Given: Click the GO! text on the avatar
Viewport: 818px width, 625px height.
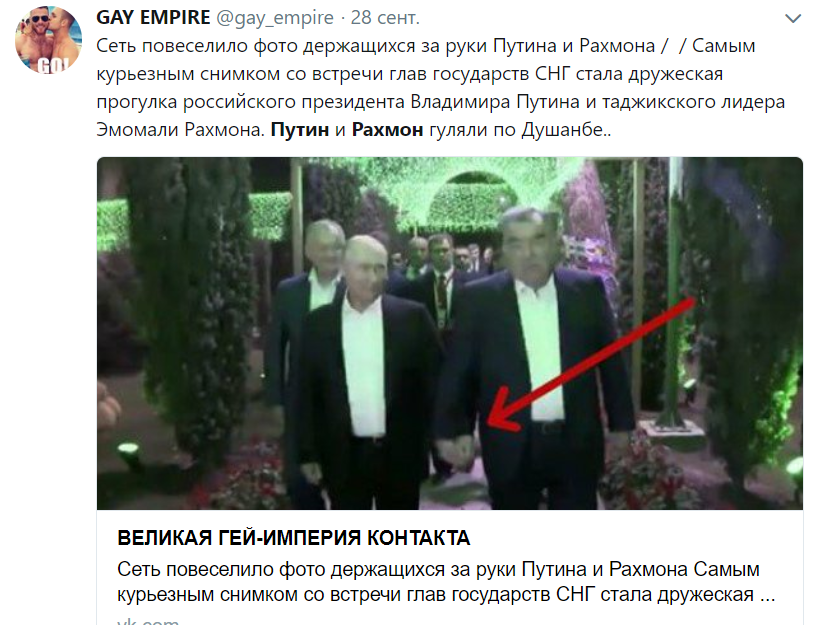Looking at the screenshot, I should click(x=53, y=65).
